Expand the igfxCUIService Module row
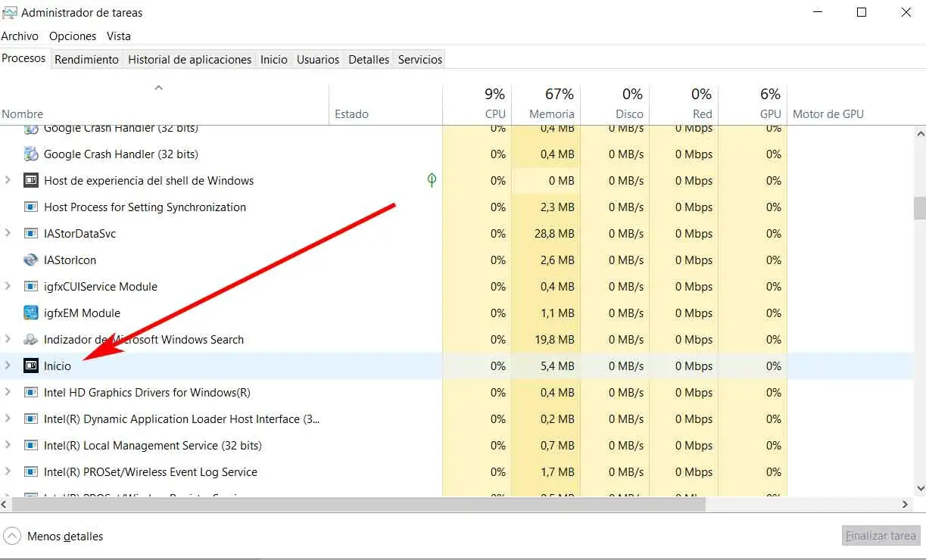926x560 pixels. 8,287
